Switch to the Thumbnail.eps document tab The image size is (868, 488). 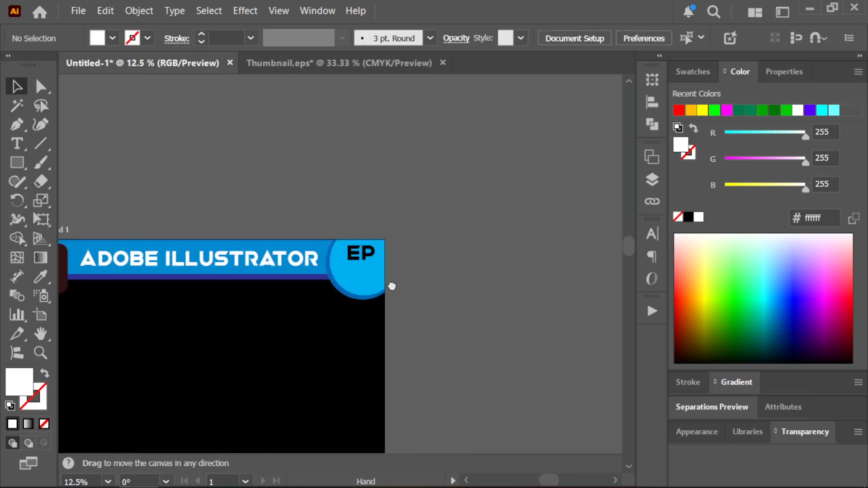(339, 63)
